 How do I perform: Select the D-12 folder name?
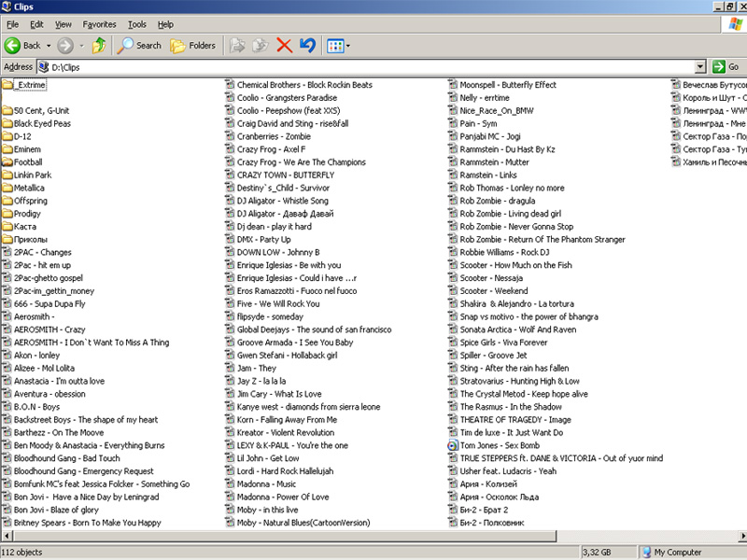pyautogui.click(x=22, y=136)
